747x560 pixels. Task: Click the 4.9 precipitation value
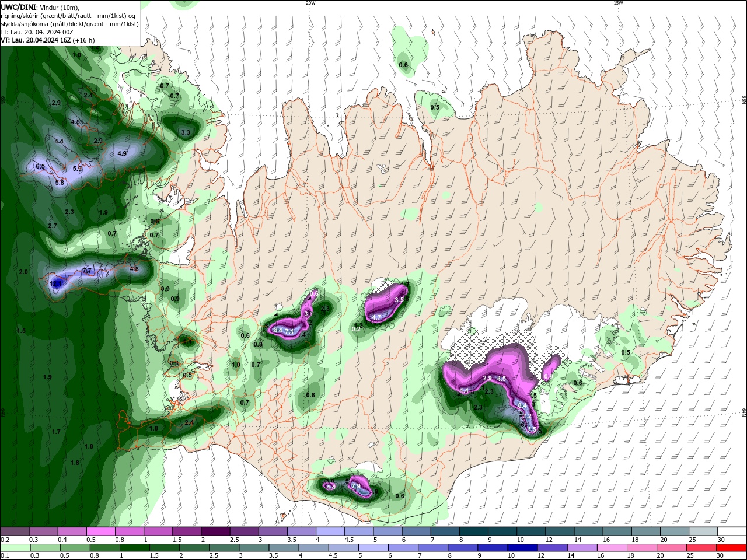pos(122,153)
